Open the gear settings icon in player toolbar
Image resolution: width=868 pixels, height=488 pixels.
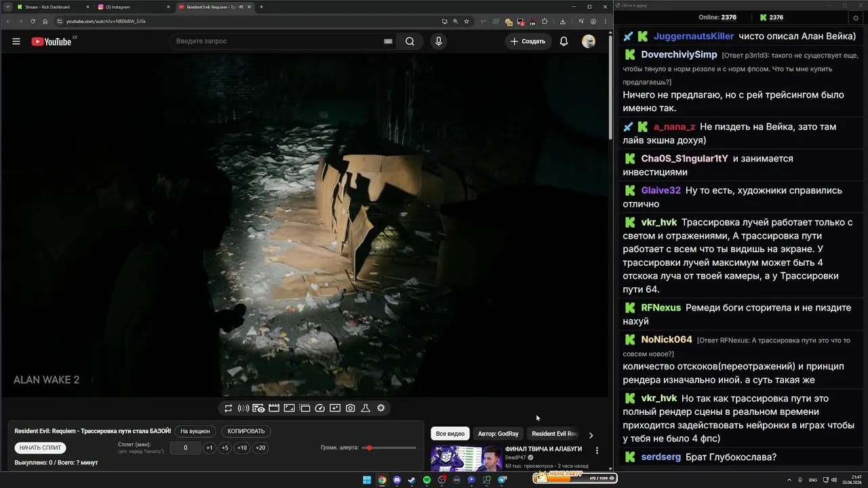pos(381,408)
